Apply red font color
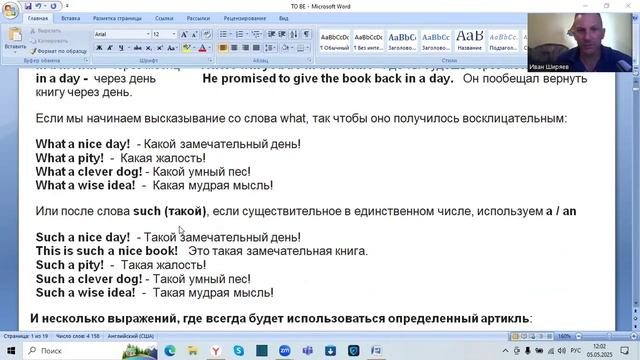 [x=202, y=48]
